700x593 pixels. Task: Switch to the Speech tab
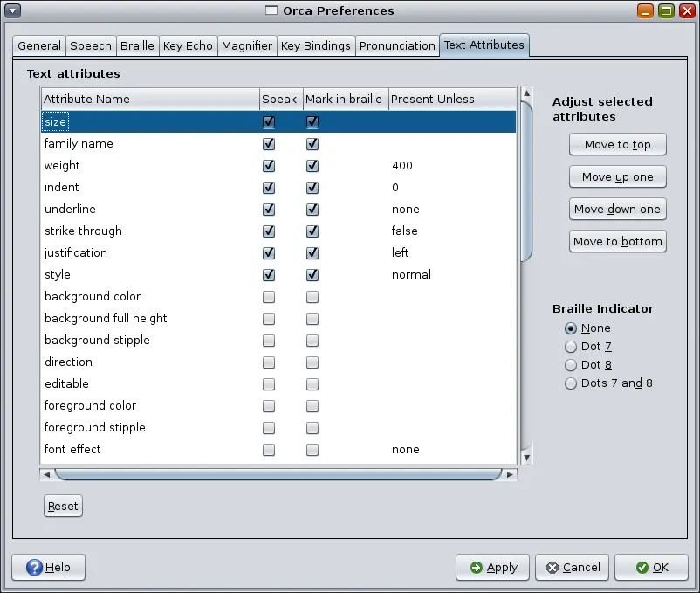point(91,46)
